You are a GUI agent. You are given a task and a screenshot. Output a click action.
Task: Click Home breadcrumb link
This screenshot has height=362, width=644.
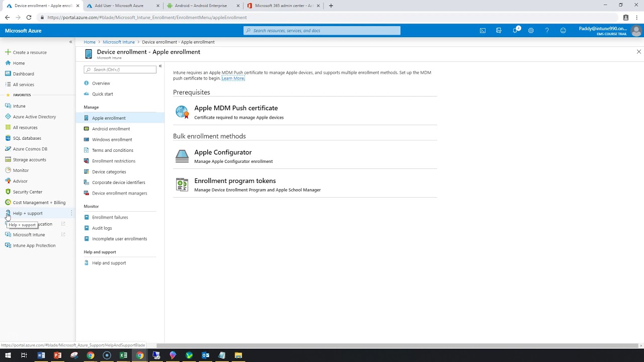coord(90,42)
